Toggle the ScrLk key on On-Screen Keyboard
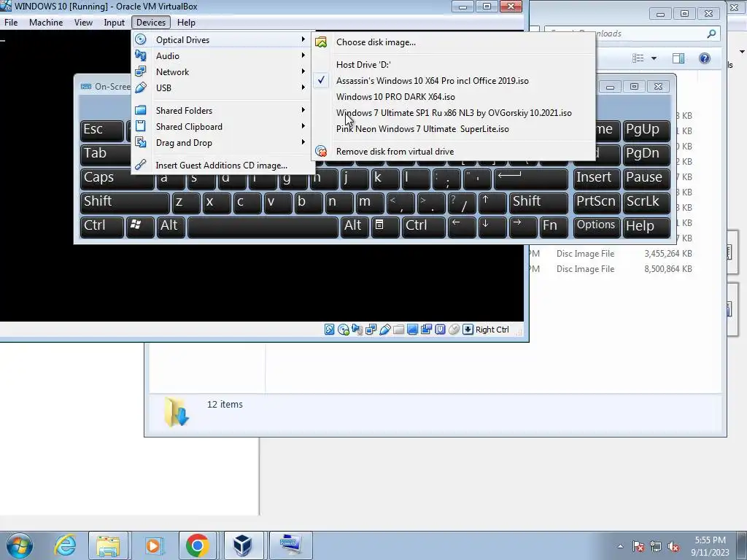Viewport: 747px width, 560px height. [x=646, y=203]
